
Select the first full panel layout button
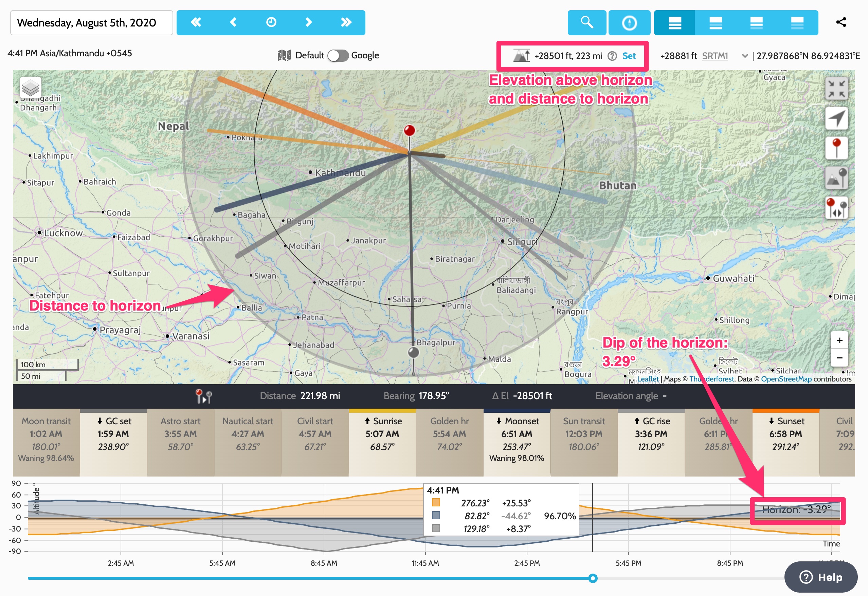pyautogui.click(x=674, y=23)
